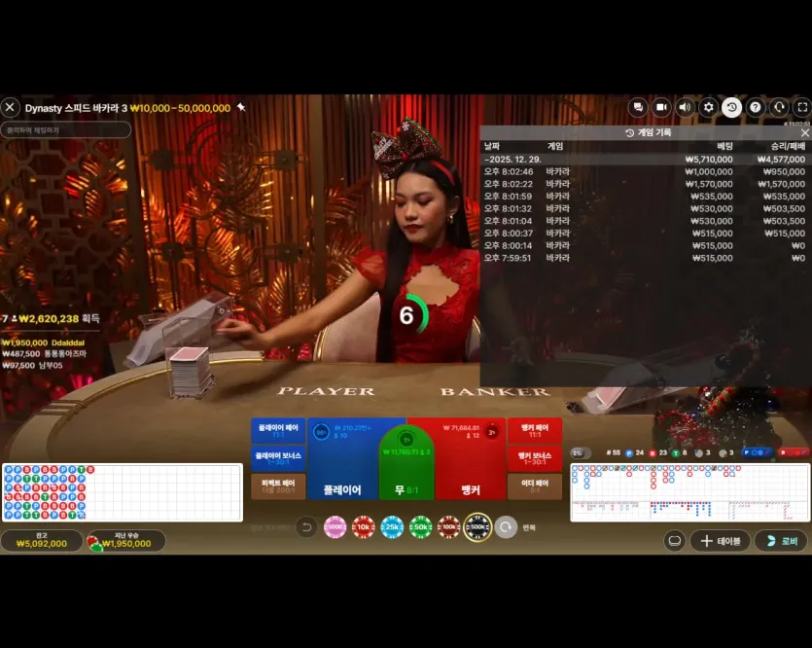The image size is (812, 648).
Task: Close the 게임 기록 history panel
Action: (x=805, y=133)
